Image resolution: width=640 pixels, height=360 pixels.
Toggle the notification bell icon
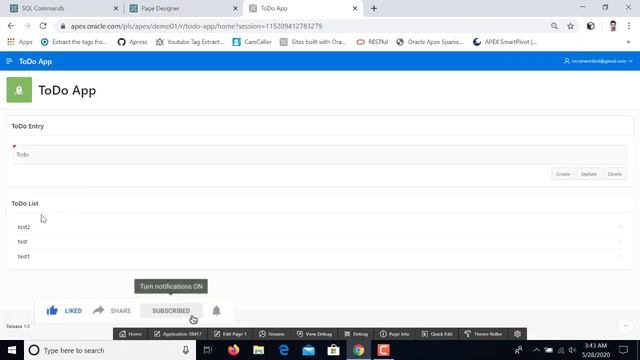(216, 311)
